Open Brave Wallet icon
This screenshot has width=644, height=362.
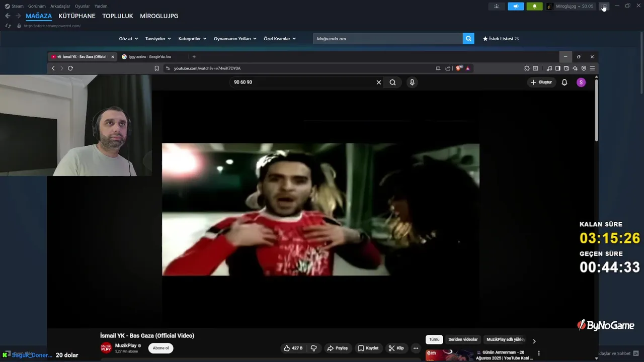tap(567, 68)
